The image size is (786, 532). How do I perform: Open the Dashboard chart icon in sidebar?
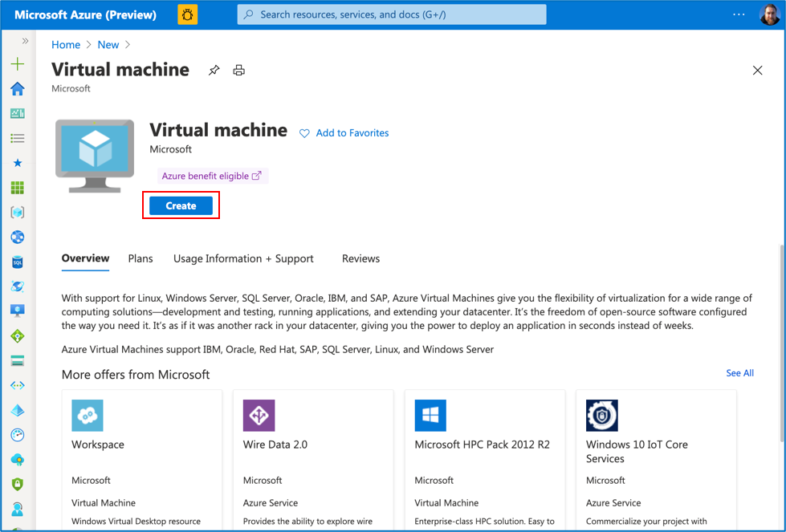pyautogui.click(x=18, y=113)
